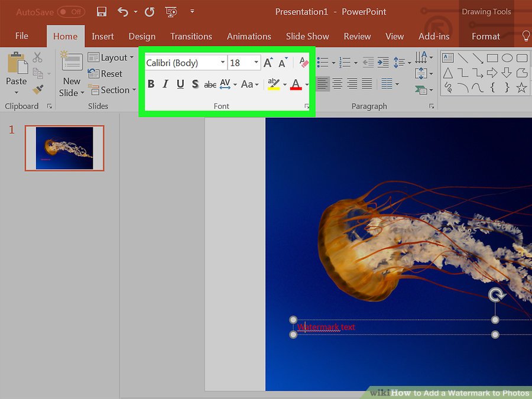Open the Layout dropdown

click(111, 57)
